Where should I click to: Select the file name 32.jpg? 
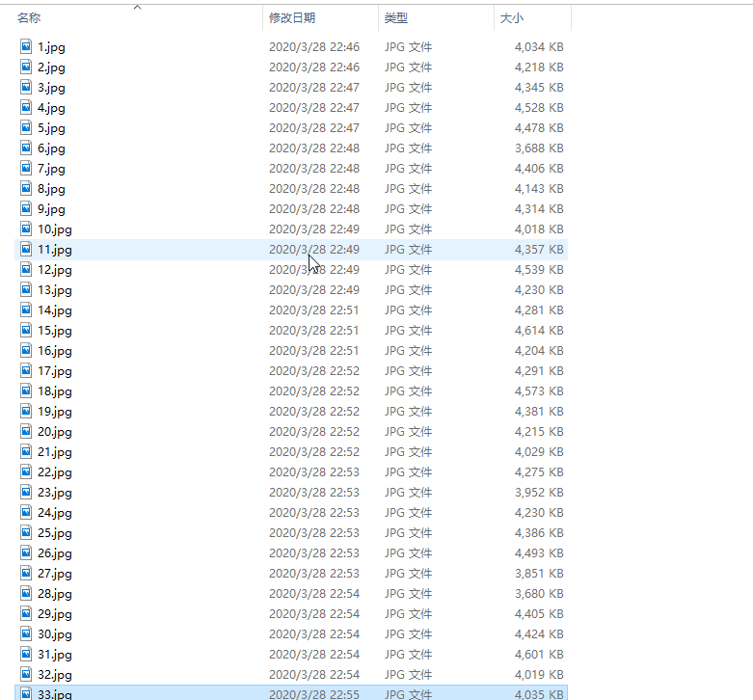(55, 675)
